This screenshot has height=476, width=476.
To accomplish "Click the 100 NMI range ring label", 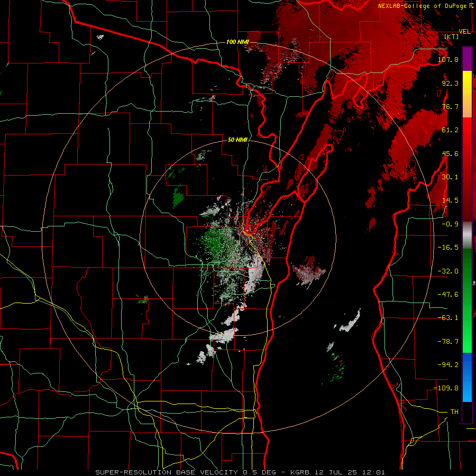I will click(x=237, y=42).
